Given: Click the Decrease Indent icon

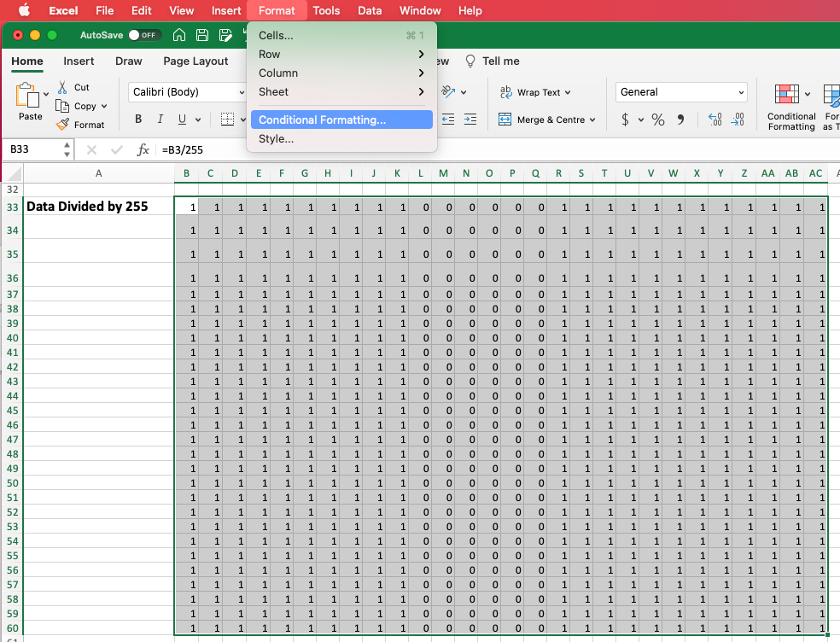Looking at the screenshot, I should coord(448,119).
